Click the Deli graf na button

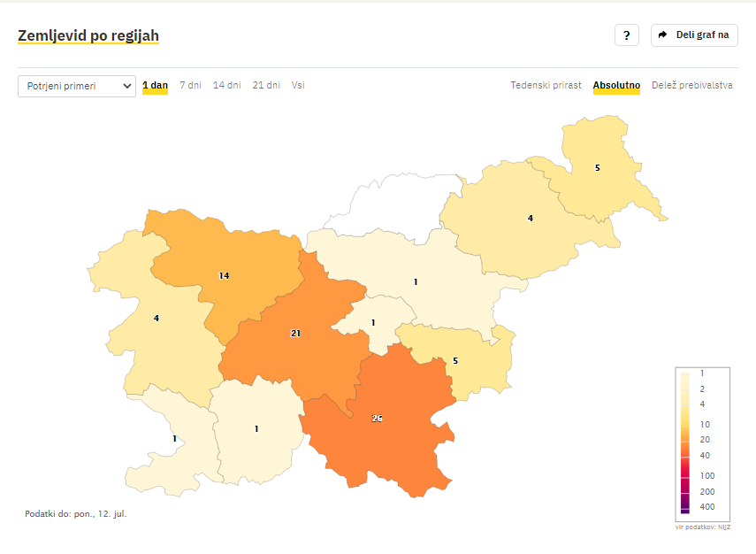(694, 35)
